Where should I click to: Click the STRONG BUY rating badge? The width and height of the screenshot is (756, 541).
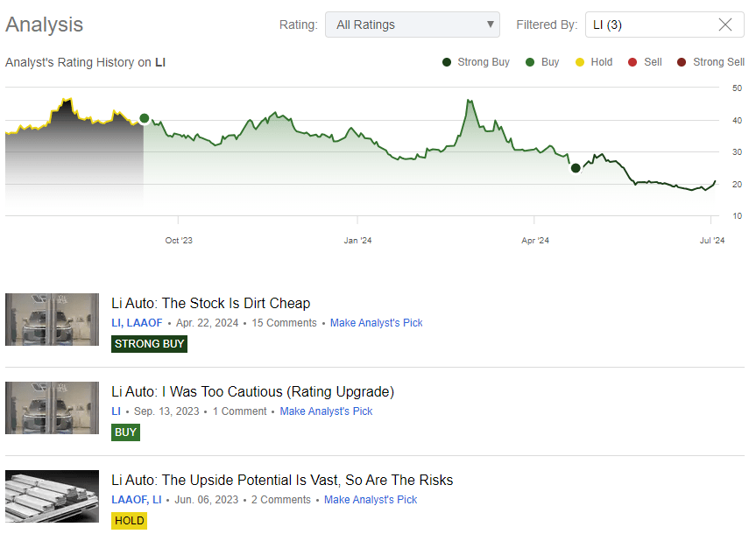[149, 344]
